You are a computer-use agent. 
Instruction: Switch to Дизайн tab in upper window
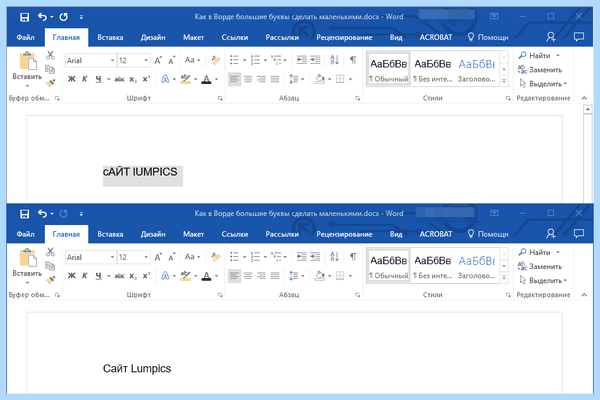(153, 37)
